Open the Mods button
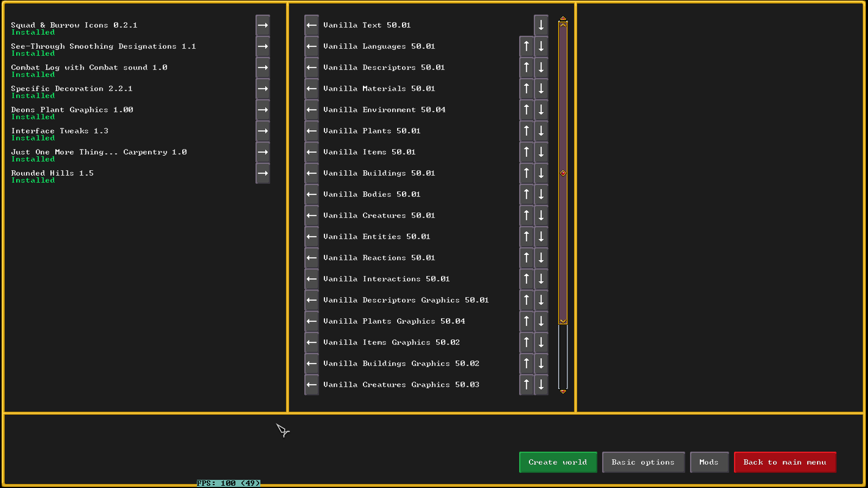This screenshot has width=868, height=488. [x=709, y=462]
